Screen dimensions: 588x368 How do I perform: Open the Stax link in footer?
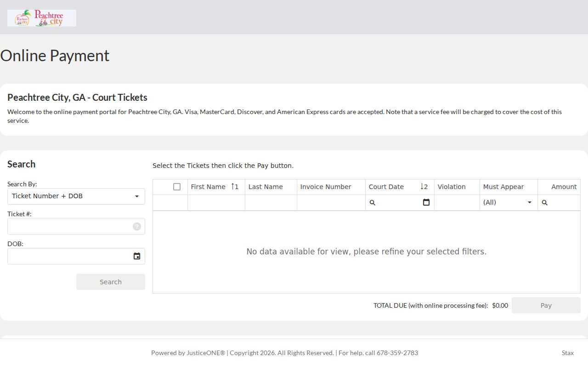568,353
